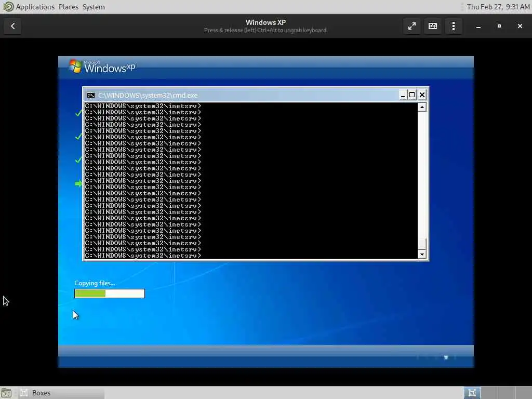532x399 pixels.
Task: Click the cmd scrollbar thumb
Action: click(422, 244)
